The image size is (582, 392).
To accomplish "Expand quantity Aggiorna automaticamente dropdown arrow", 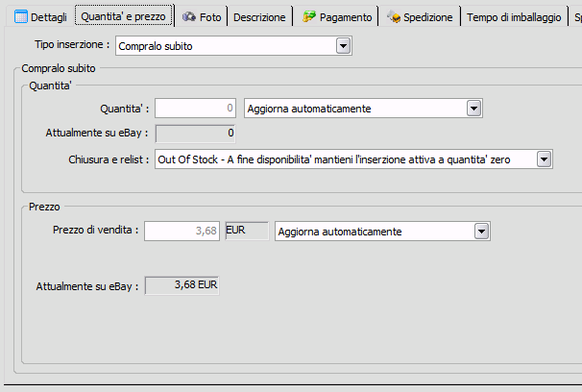I will 473,109.
